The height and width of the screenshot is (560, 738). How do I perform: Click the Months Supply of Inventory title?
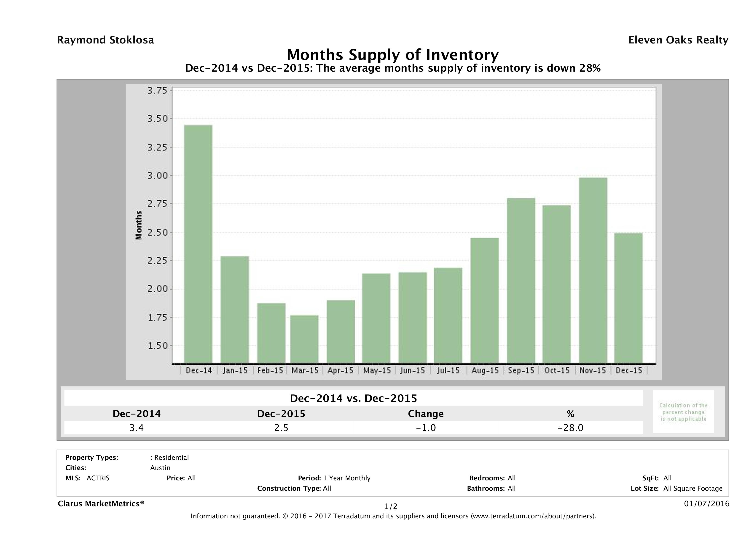pyautogui.click(x=393, y=55)
